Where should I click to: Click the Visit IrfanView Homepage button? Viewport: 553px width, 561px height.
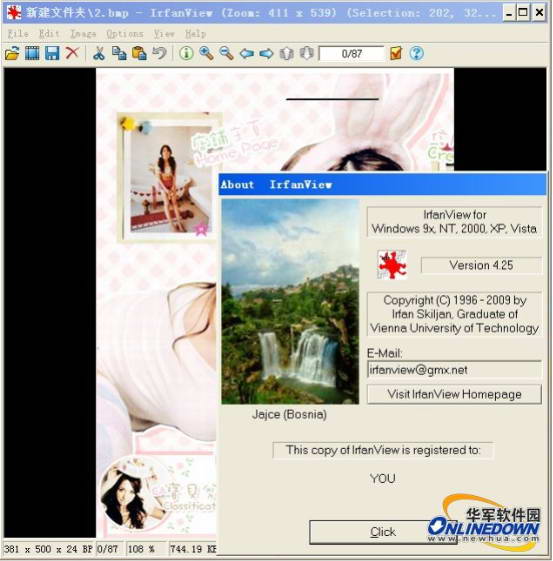(x=454, y=394)
